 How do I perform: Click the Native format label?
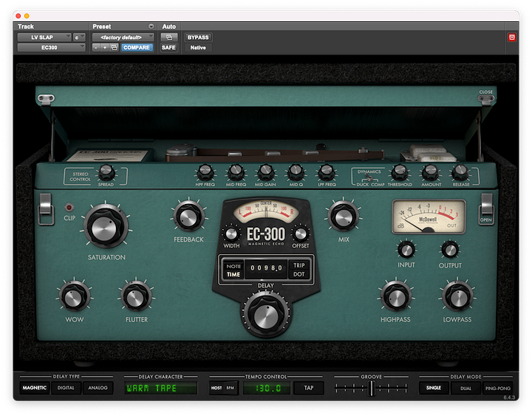click(x=198, y=47)
